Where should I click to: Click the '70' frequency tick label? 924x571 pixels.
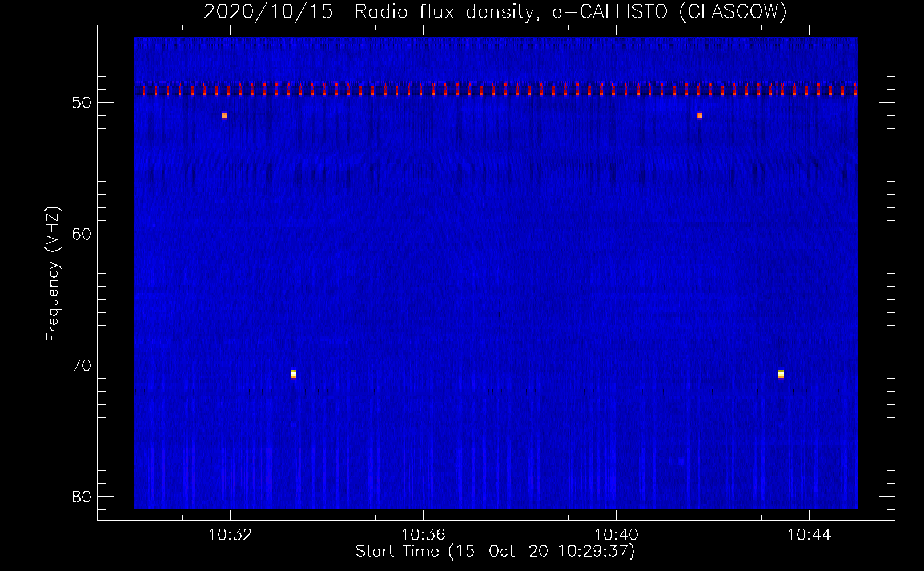click(x=82, y=365)
